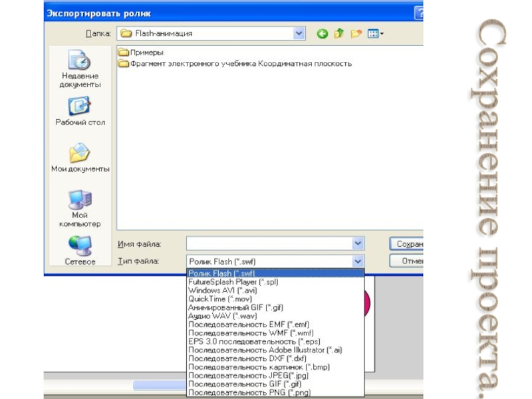Select the Примеры folder
The height and width of the screenshot is (399, 532).
pos(141,53)
